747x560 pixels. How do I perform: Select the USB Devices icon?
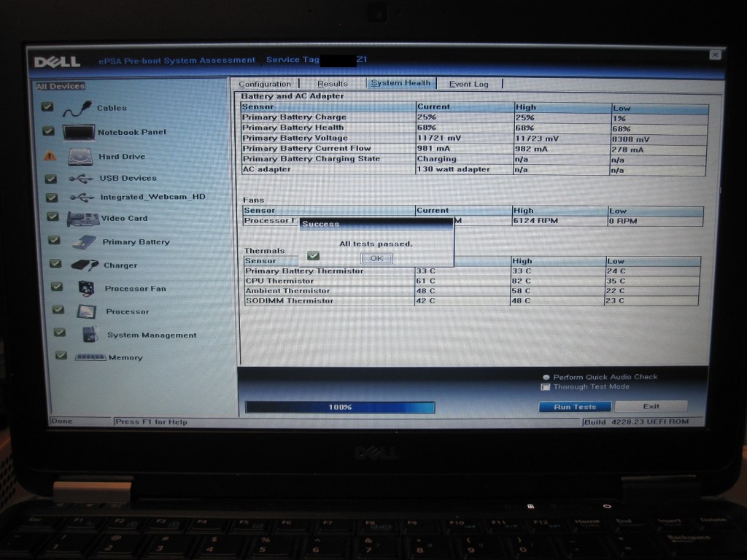click(x=80, y=179)
